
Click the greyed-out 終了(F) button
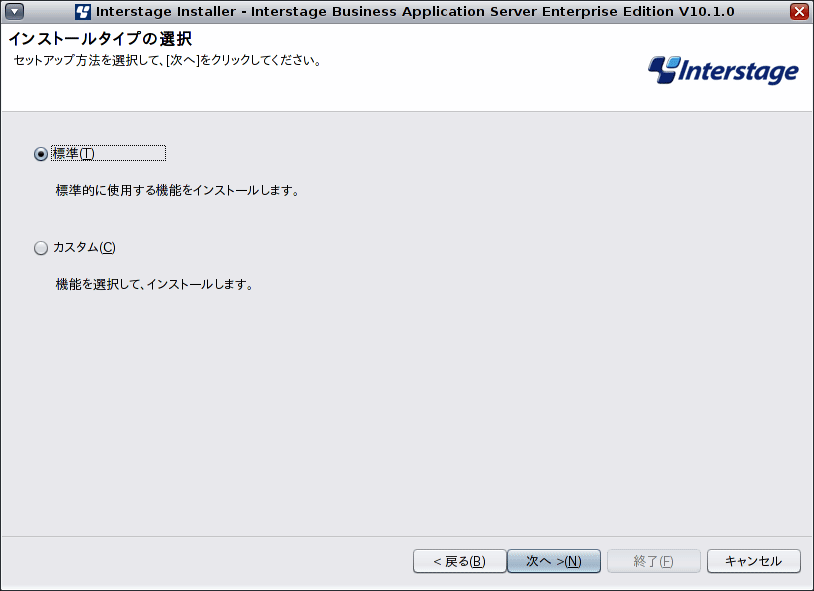point(654,561)
